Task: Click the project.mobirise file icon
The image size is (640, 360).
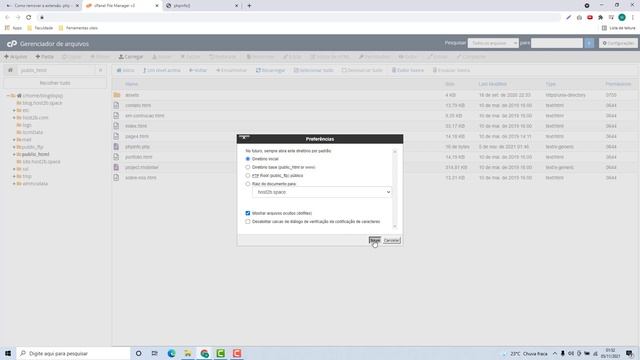Action: pyautogui.click(x=116, y=167)
